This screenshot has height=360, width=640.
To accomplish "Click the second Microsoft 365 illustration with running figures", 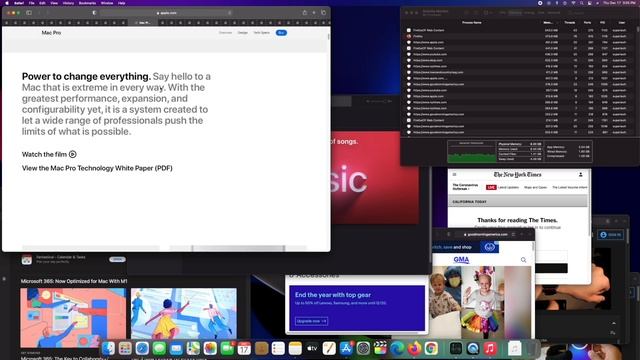I will [184, 314].
